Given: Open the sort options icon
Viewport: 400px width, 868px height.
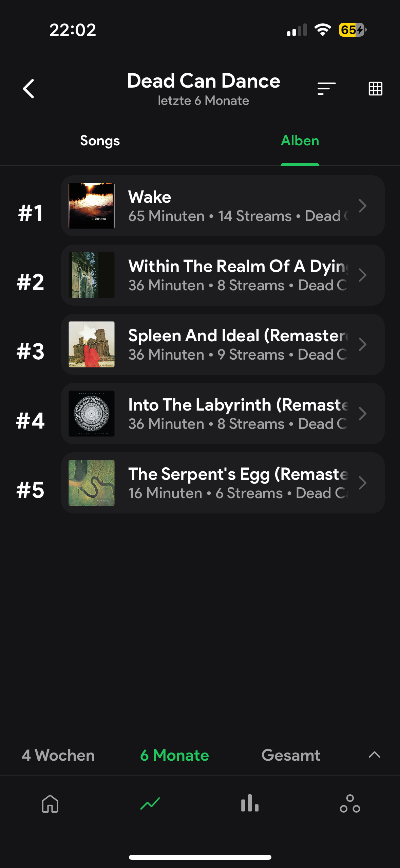Looking at the screenshot, I should point(326,89).
